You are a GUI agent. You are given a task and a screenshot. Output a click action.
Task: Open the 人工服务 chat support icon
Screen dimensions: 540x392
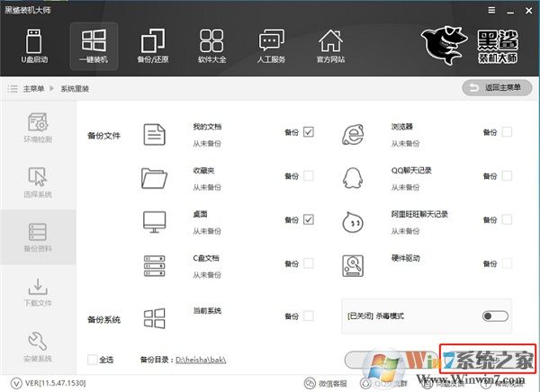(x=272, y=46)
